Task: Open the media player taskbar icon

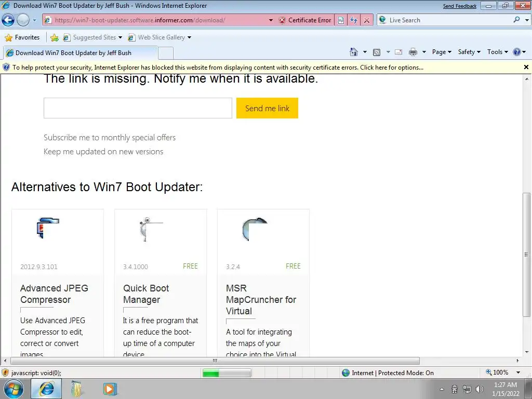Action: click(110, 389)
